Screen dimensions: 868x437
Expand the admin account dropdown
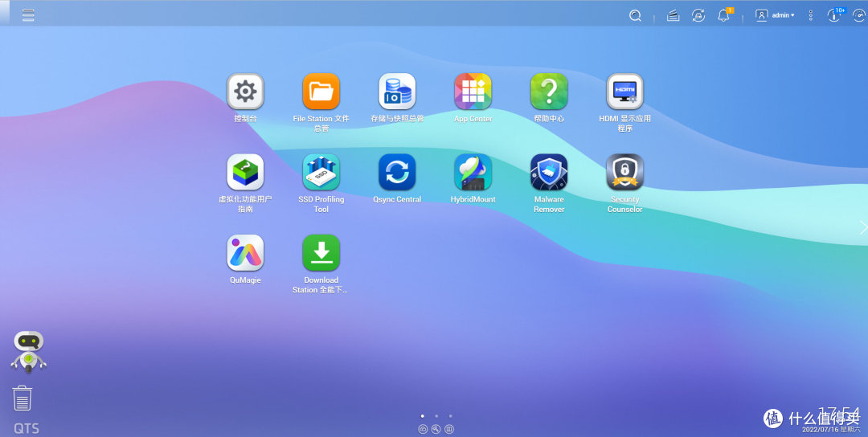click(x=783, y=15)
